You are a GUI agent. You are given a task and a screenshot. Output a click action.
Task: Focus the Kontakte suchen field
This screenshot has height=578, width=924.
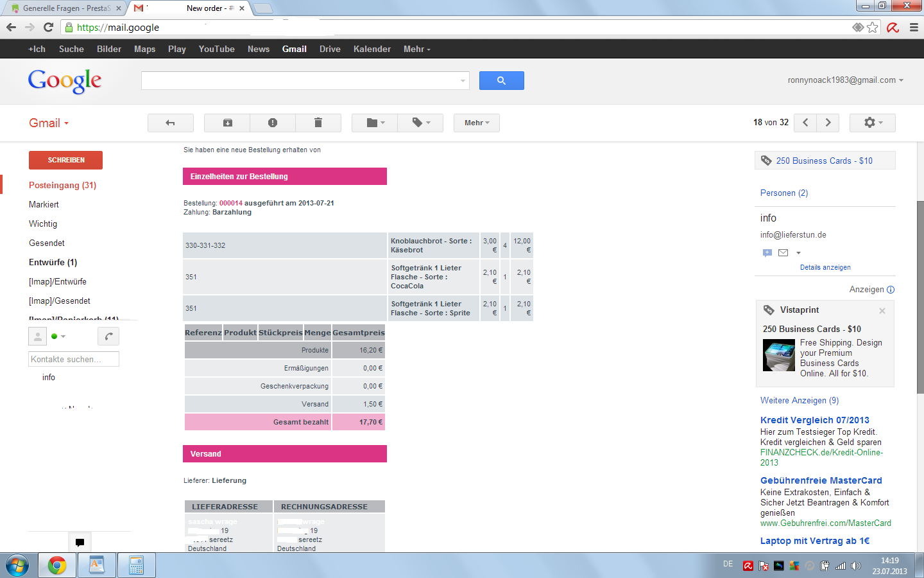(74, 359)
